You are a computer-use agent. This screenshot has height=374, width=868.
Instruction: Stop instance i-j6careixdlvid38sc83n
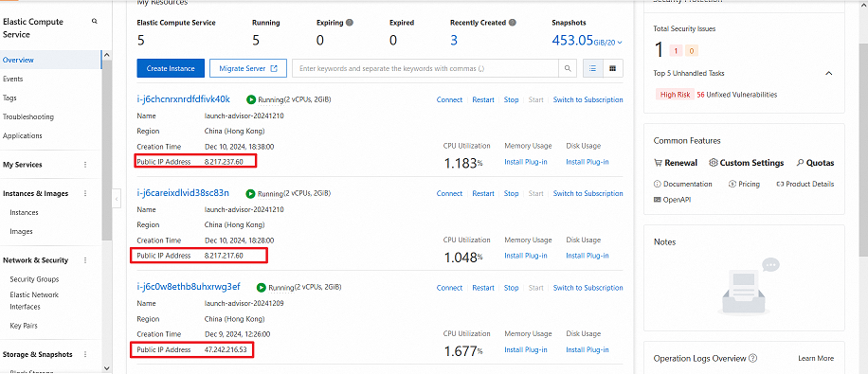point(512,194)
